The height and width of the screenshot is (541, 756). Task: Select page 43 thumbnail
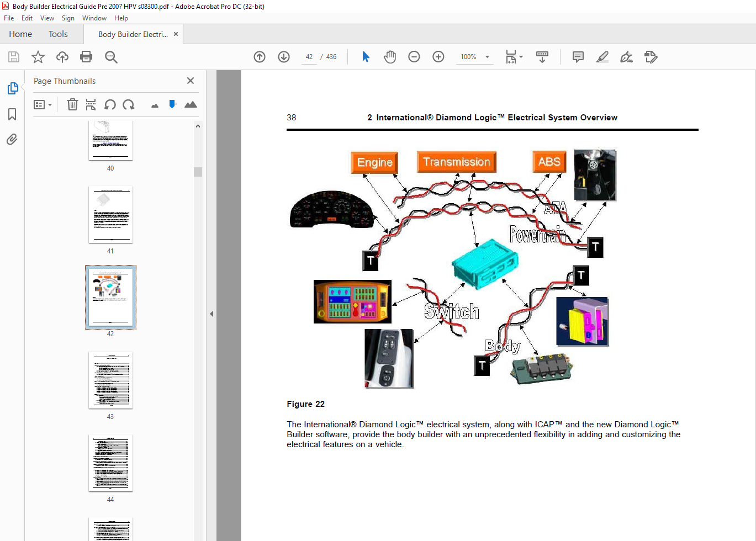click(x=110, y=380)
